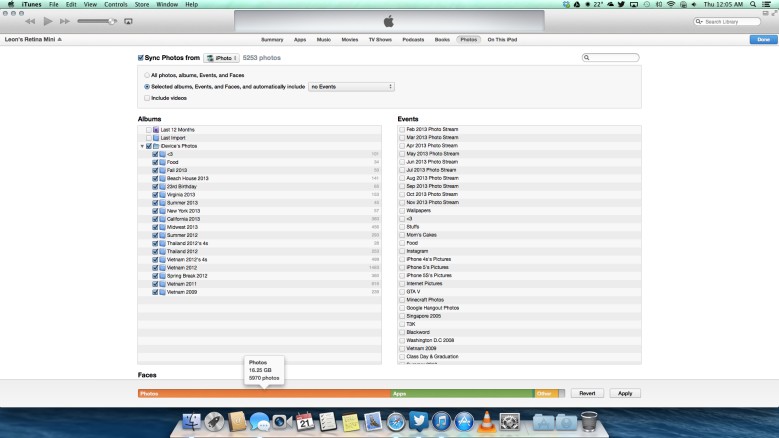Open VLC traffic cone icon in Dock
Viewport: 779px width, 438px height.
tap(487, 422)
